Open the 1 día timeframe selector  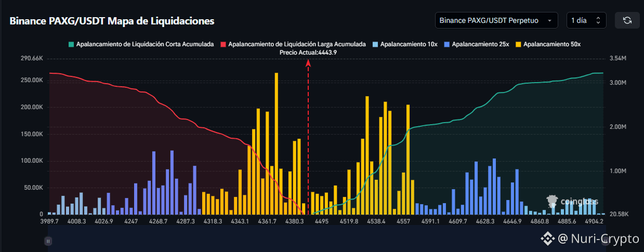[586, 20]
